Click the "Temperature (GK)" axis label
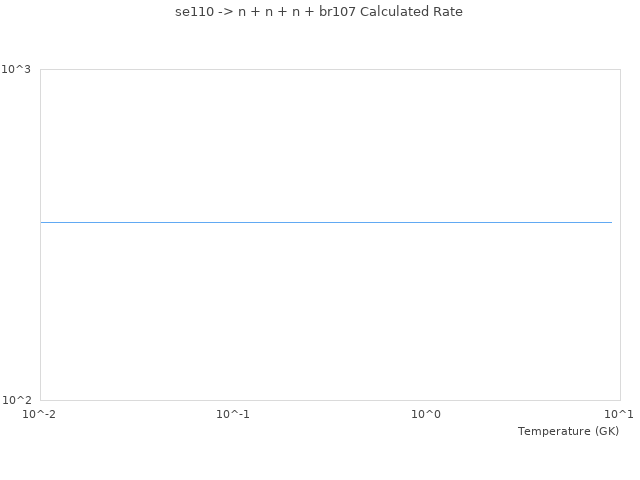The height and width of the screenshot is (480, 640). tap(568, 431)
